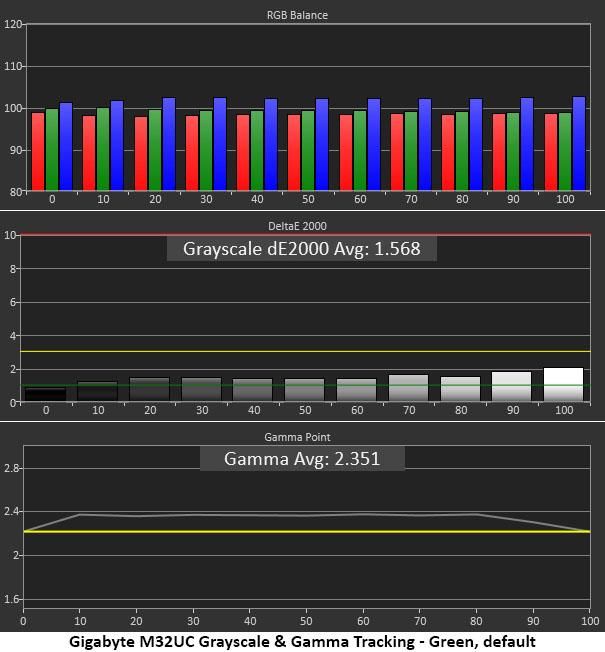Click the RGB Balance chart title

tap(297, 15)
